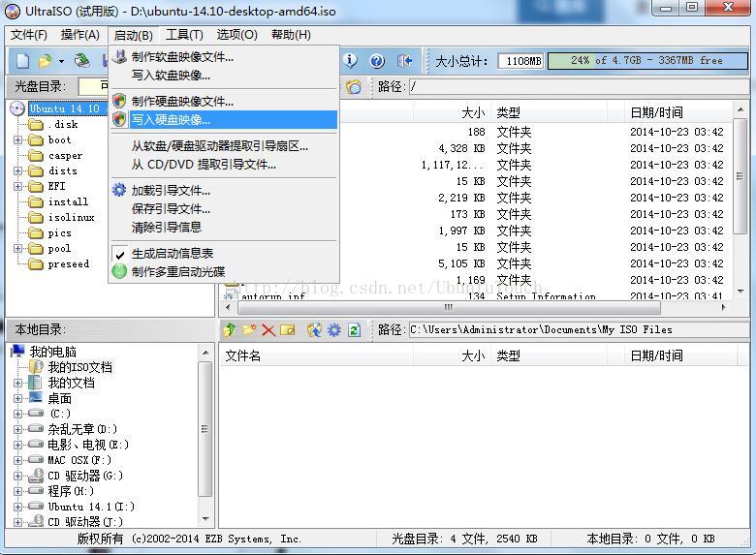Sort local files by 文件名 column
The height and width of the screenshot is (555, 756).
click(x=243, y=356)
